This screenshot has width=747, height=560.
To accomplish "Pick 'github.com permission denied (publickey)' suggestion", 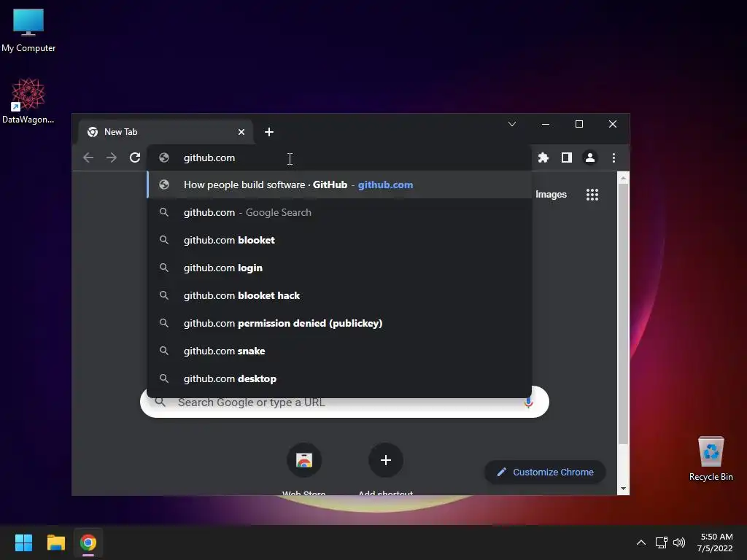I will [339, 323].
